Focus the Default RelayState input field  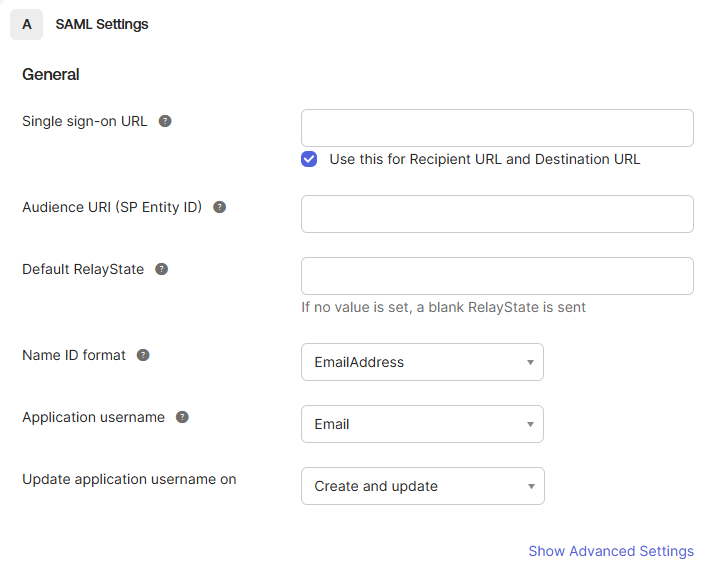pyautogui.click(x=497, y=276)
